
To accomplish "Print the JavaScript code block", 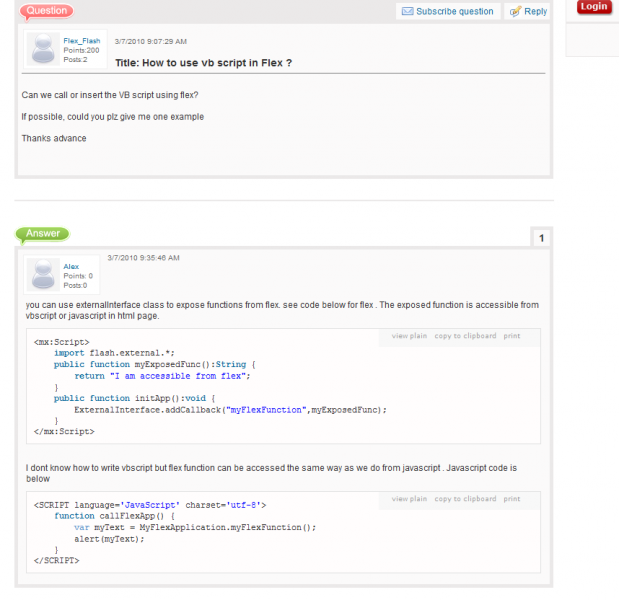I will pos(511,499).
